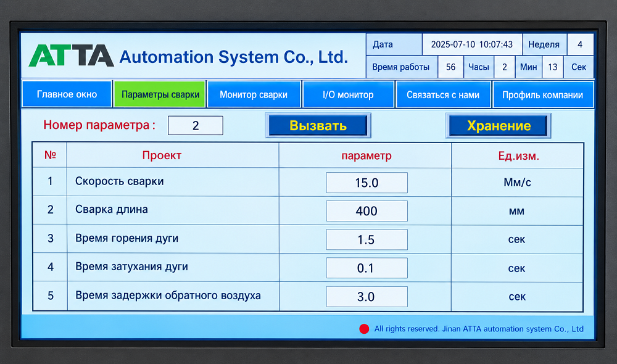Edit the Скорость сварки value 15.0
The height and width of the screenshot is (364, 617).
tap(366, 183)
